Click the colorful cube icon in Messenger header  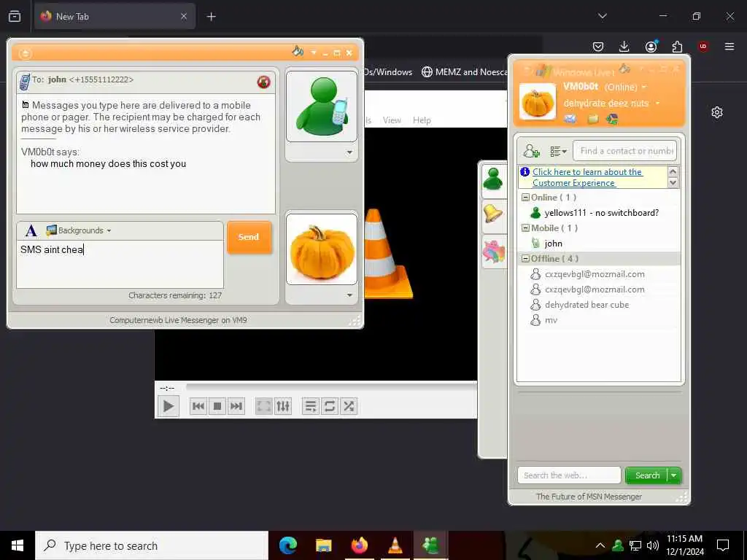[x=612, y=119]
